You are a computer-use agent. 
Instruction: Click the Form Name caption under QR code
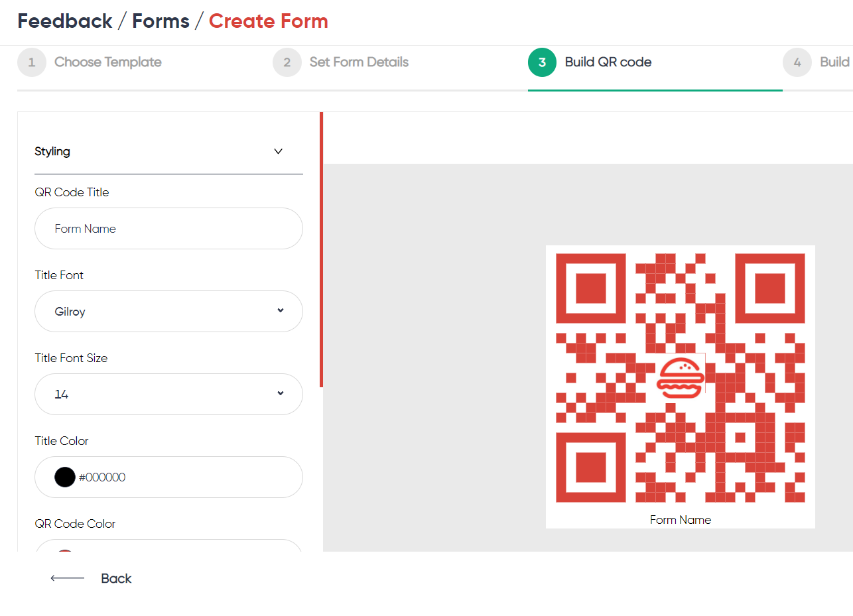[681, 520]
